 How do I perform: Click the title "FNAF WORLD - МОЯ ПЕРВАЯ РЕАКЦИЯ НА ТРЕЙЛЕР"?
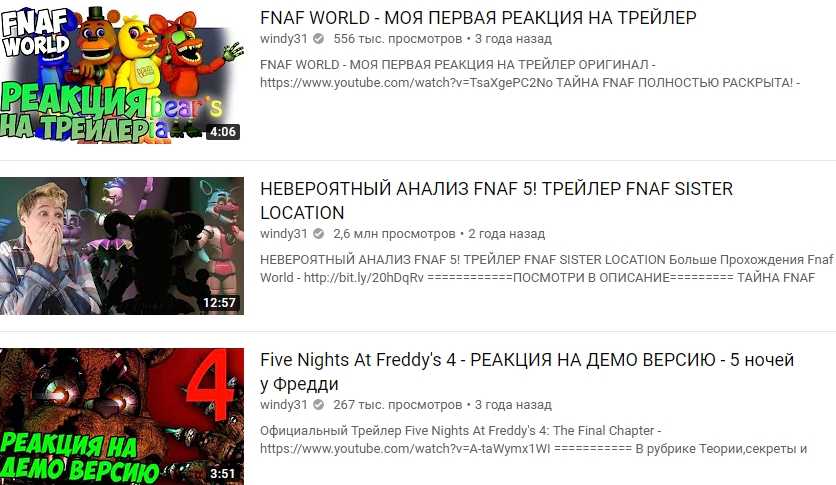(478, 18)
